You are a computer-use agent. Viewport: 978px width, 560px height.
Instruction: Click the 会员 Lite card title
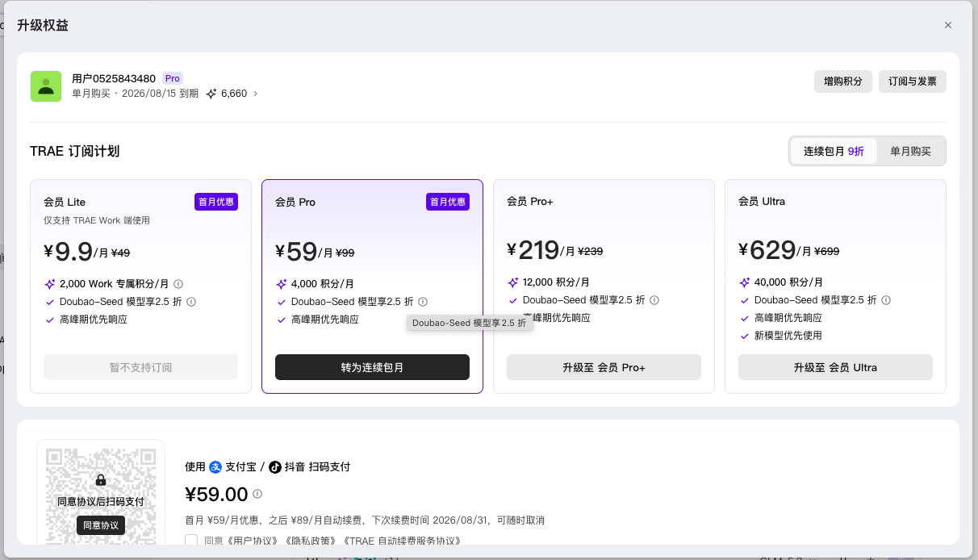click(x=65, y=202)
